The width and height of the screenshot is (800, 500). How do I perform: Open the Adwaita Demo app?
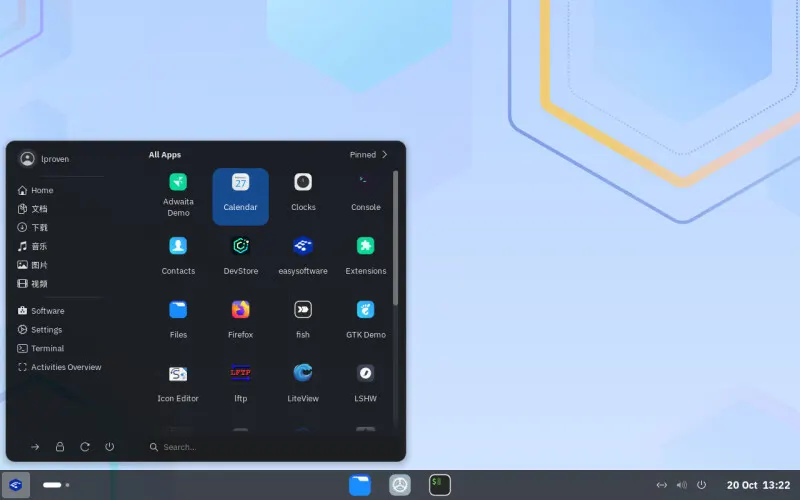178,196
